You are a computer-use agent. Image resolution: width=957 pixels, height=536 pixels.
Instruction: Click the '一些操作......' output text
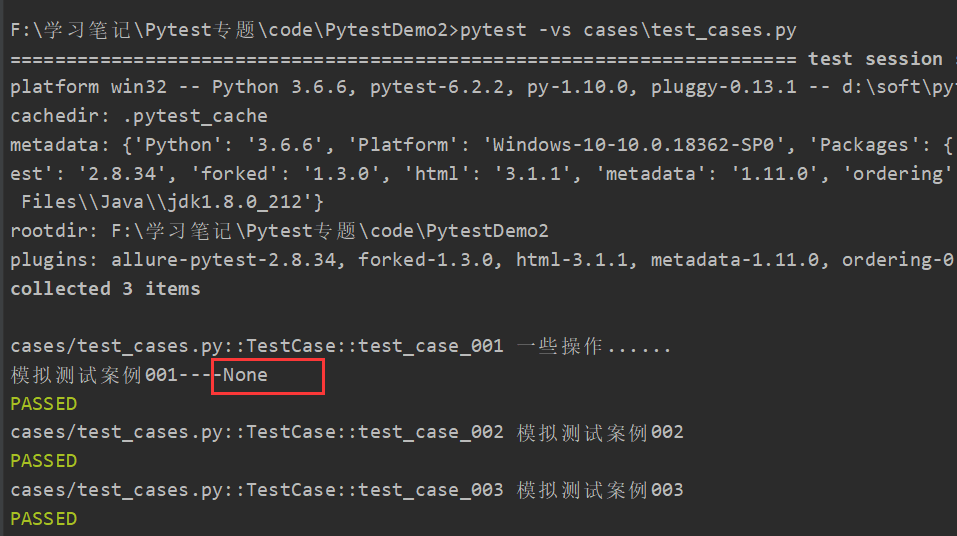594,347
